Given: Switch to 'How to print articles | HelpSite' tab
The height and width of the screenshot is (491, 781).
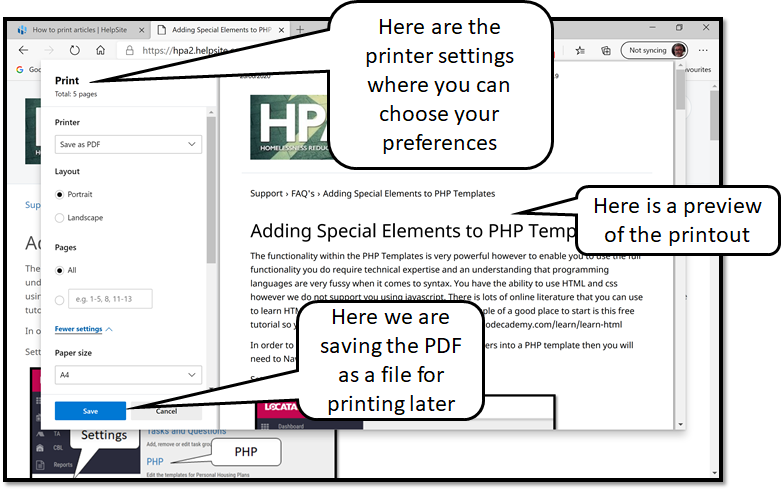Looking at the screenshot, I should [80, 30].
